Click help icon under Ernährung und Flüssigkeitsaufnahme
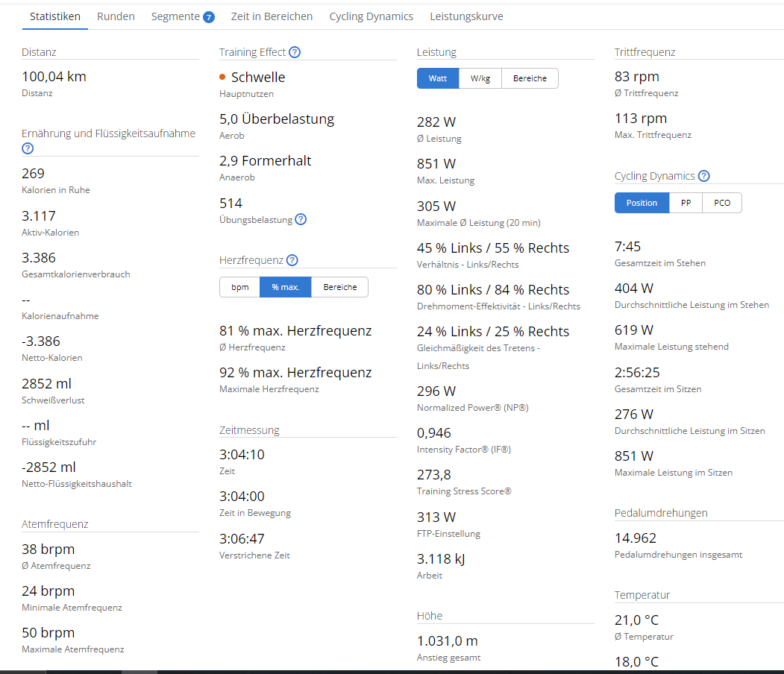784x674 pixels. 28,148
